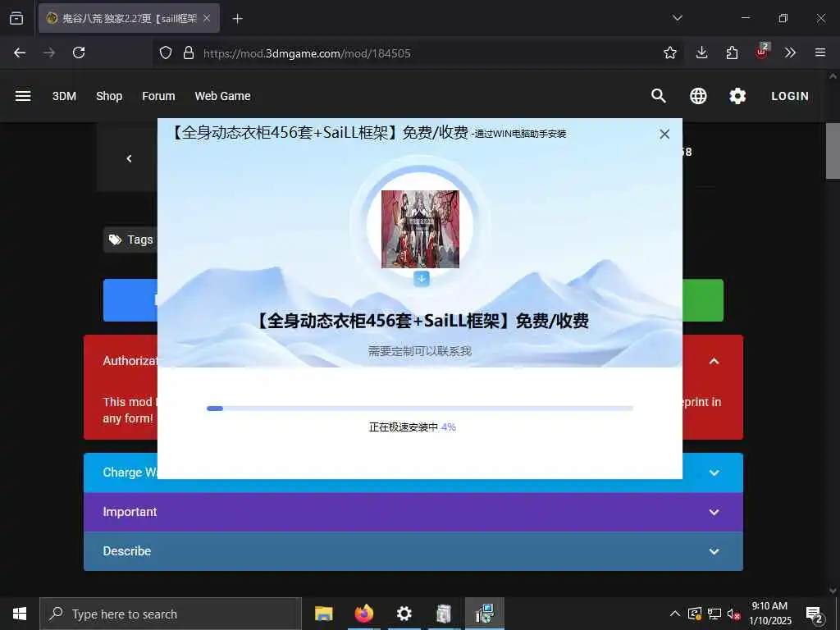Open the language globe selector

pyautogui.click(x=698, y=96)
